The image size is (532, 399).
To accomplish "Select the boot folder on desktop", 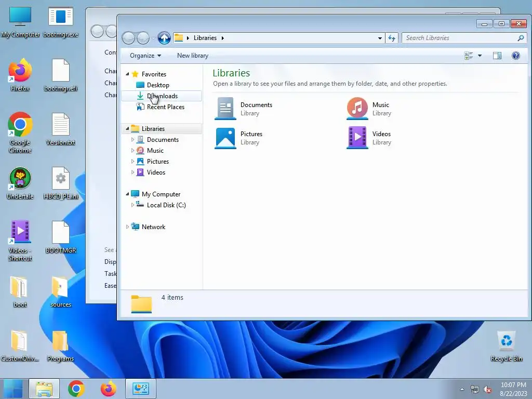I will pyautogui.click(x=20, y=292).
